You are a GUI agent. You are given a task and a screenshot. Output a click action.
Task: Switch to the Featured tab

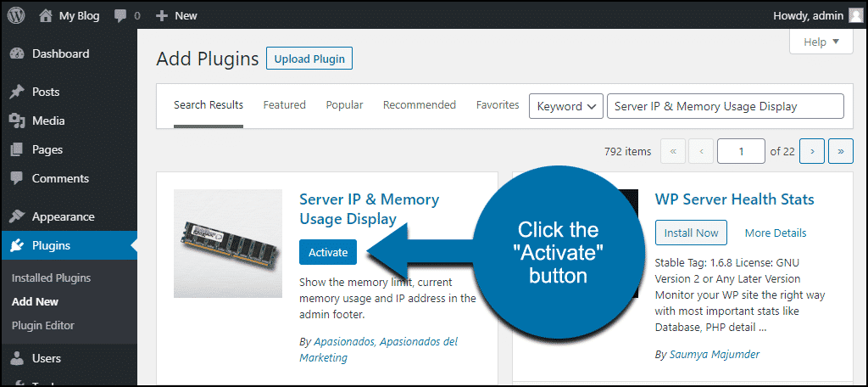285,104
